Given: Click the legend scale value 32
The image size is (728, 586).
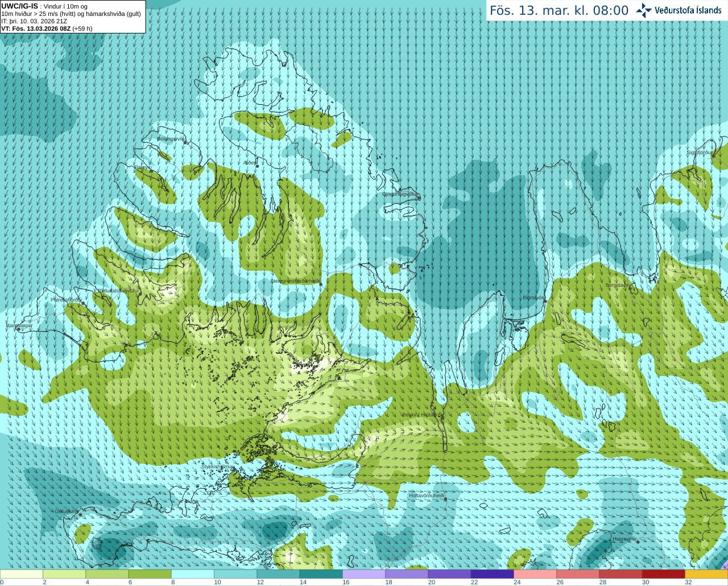Looking at the screenshot, I should click(688, 582).
